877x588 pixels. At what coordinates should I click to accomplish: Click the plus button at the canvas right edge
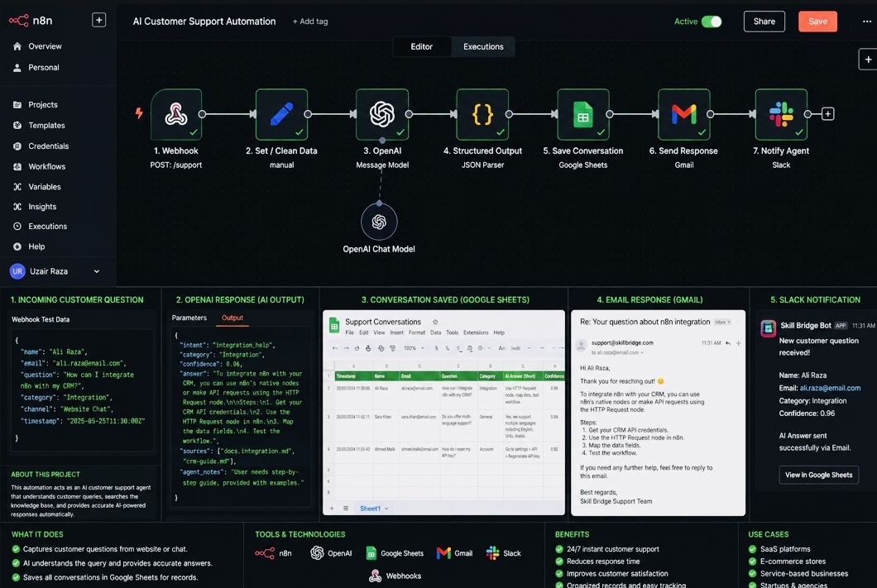click(868, 60)
